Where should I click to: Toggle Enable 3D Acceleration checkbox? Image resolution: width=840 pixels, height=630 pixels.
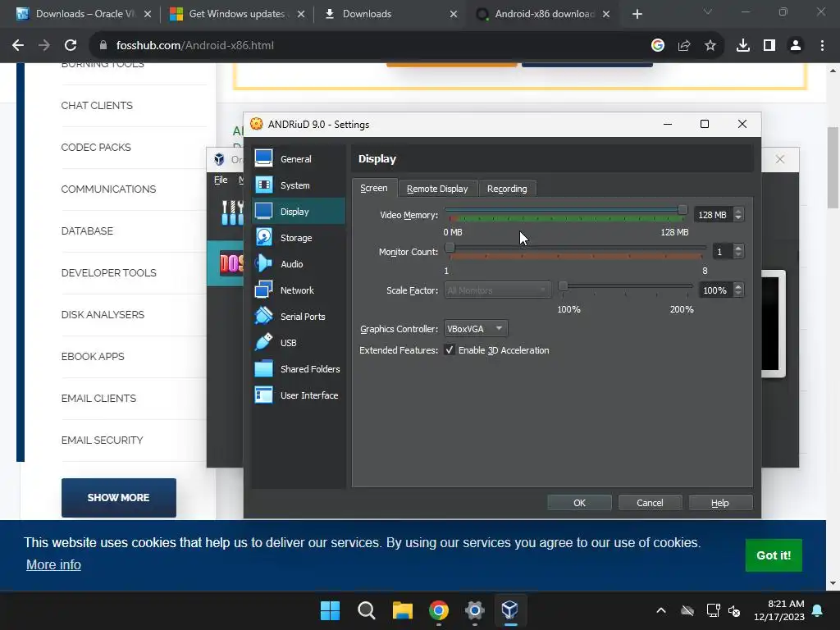450,349
